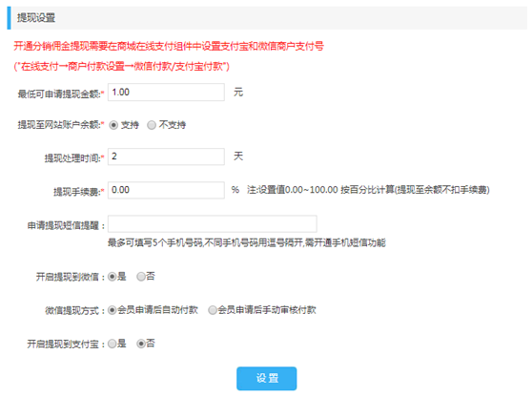The height and width of the screenshot is (397, 532).
Task: Enable 是 for 开启提现到支付宝
Action: pyautogui.click(x=112, y=344)
